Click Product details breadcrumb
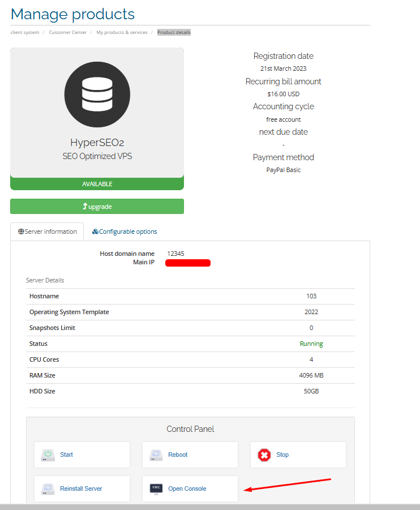420x510 pixels. point(174,32)
